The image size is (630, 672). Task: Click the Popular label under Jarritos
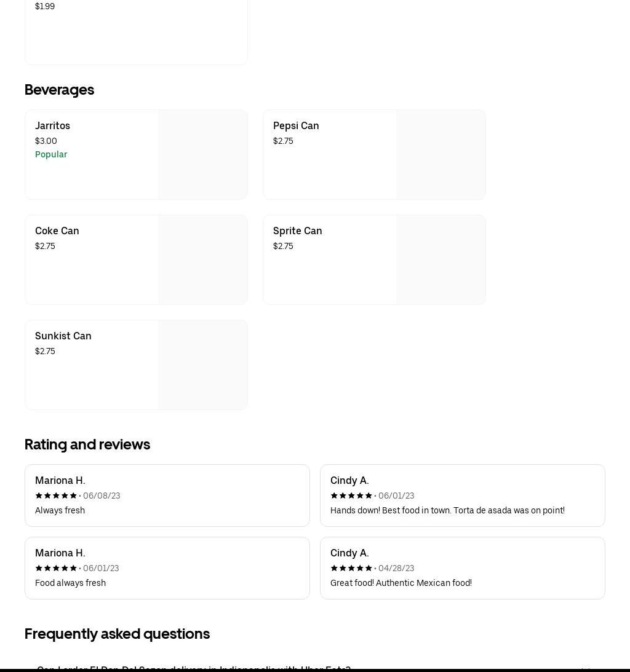[x=51, y=154]
